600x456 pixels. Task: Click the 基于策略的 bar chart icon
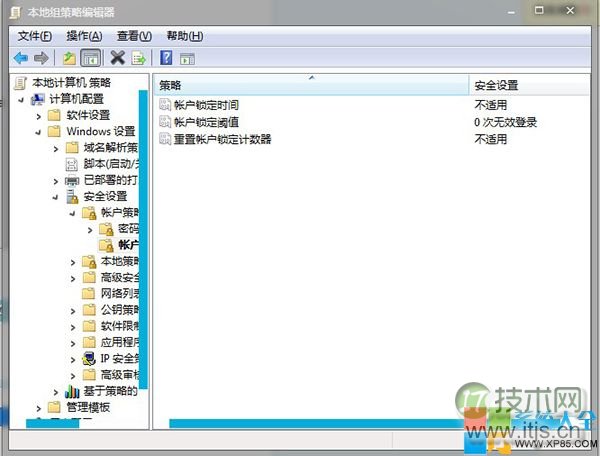coord(72,391)
